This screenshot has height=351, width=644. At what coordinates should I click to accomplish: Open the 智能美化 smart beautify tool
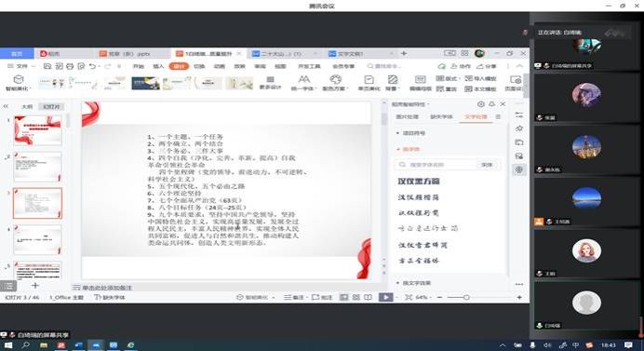point(18,83)
